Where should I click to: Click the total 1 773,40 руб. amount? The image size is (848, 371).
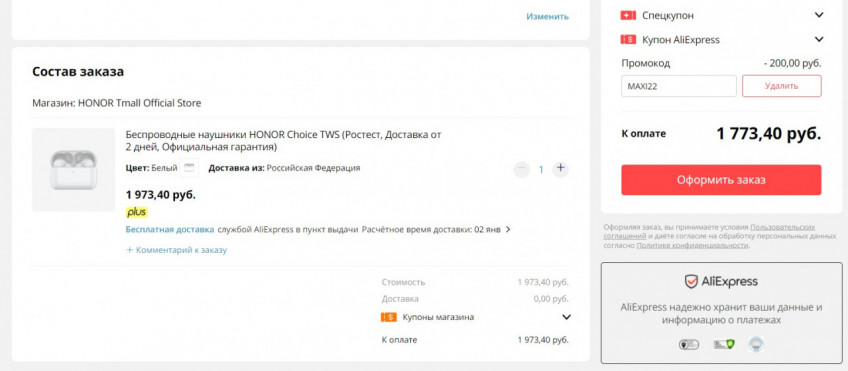pyautogui.click(x=768, y=134)
